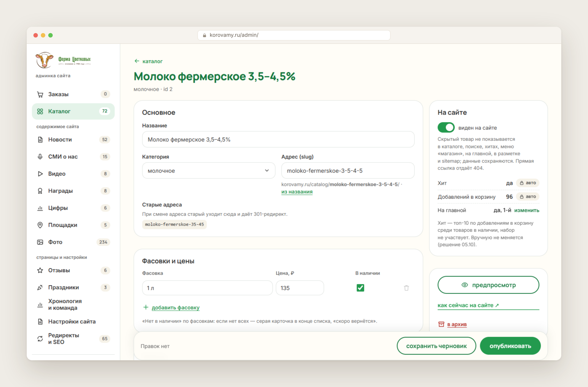
Task: Uncheck the В наличии checkbox for 1 л
Action: point(360,288)
